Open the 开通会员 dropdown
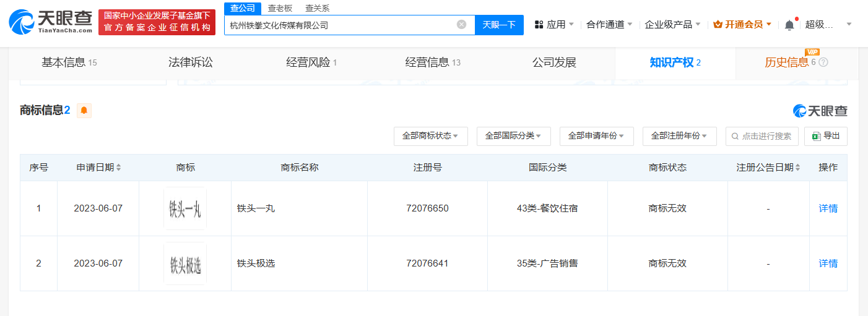The width and height of the screenshot is (868, 316). (x=742, y=25)
